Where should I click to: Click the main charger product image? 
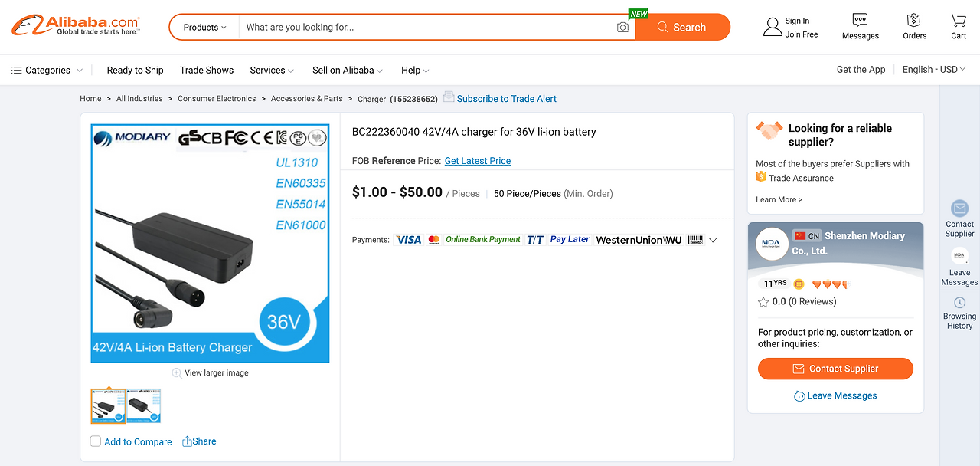[x=210, y=243]
